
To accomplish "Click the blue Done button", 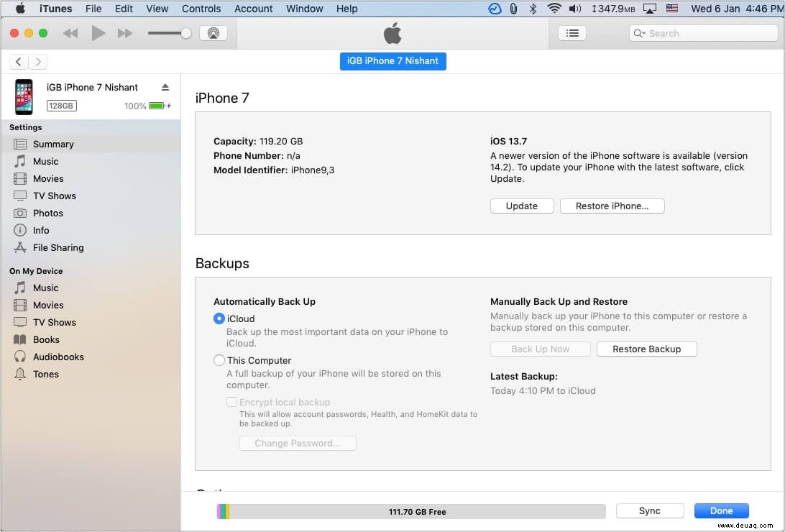I will (x=722, y=510).
